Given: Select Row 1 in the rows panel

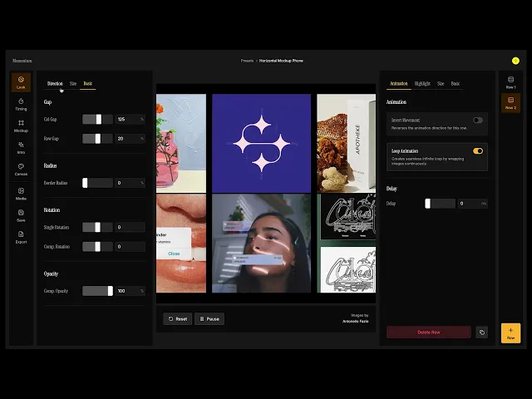Looking at the screenshot, I should tap(510, 82).
